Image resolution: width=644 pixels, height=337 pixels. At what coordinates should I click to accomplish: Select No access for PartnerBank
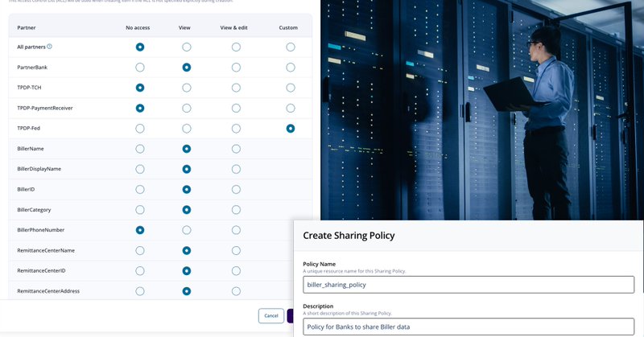pyautogui.click(x=140, y=68)
